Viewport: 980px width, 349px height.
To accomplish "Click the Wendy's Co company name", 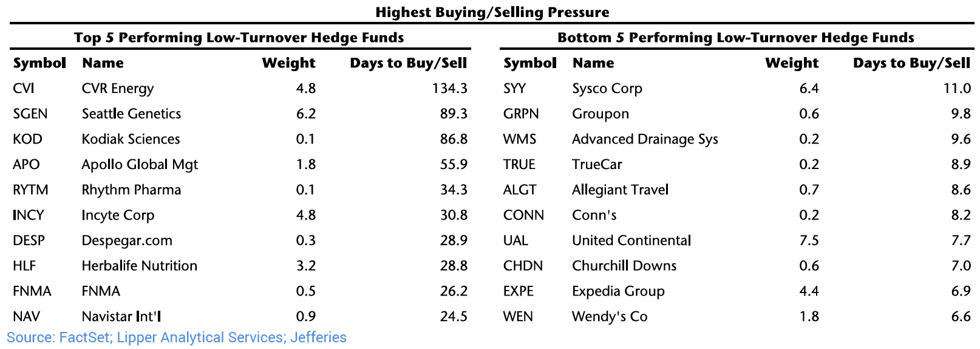I will [610, 317].
